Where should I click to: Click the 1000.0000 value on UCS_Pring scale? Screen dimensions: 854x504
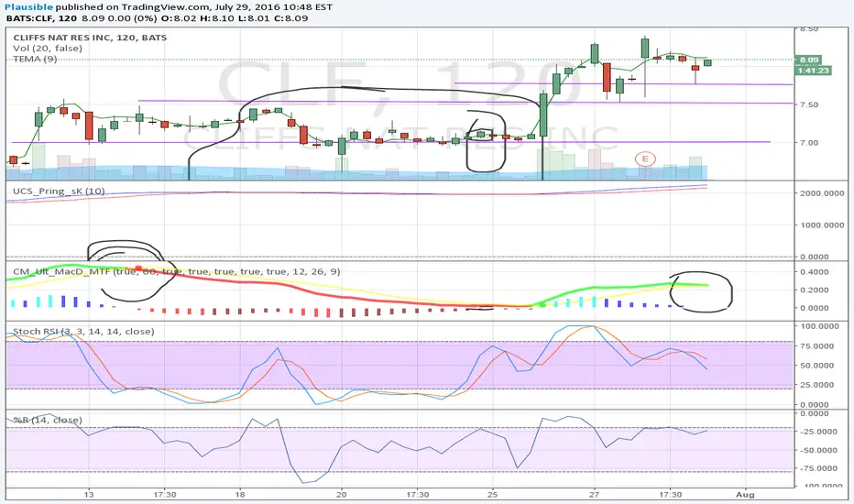coord(822,225)
